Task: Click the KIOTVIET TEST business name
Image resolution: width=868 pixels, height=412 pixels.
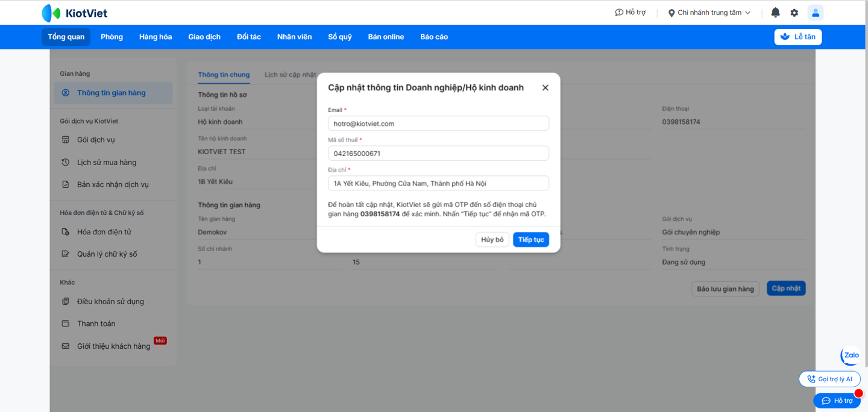Action: pyautogui.click(x=222, y=152)
